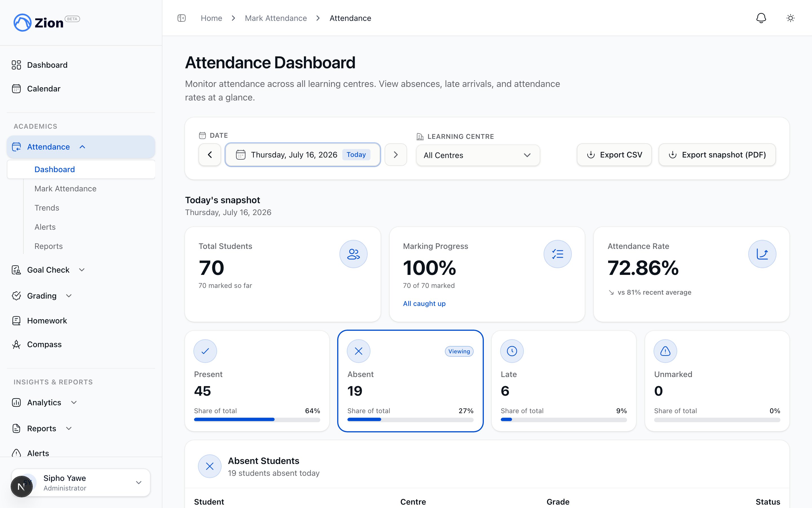Toggle the sidebar panel icon
Screen dimensions: 812x508
coord(182,18)
